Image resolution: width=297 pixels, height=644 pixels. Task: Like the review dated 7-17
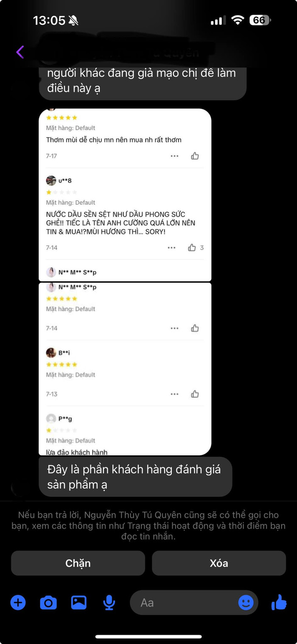(x=195, y=156)
